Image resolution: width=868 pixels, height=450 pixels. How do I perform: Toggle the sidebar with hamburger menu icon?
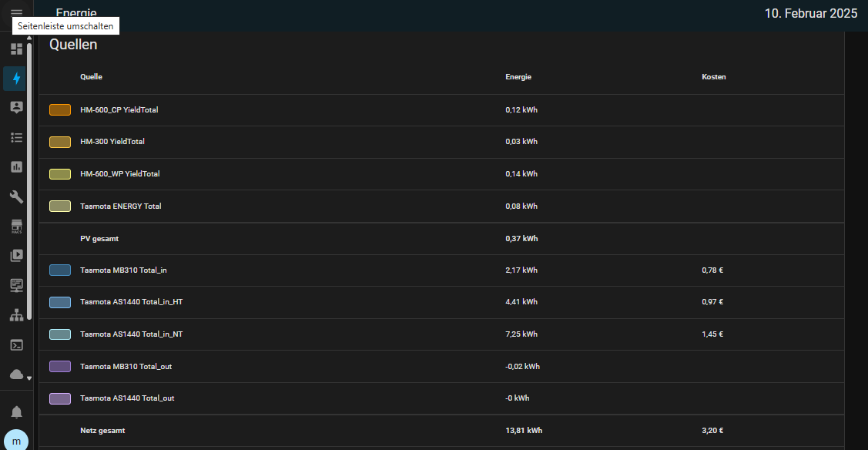point(16,12)
